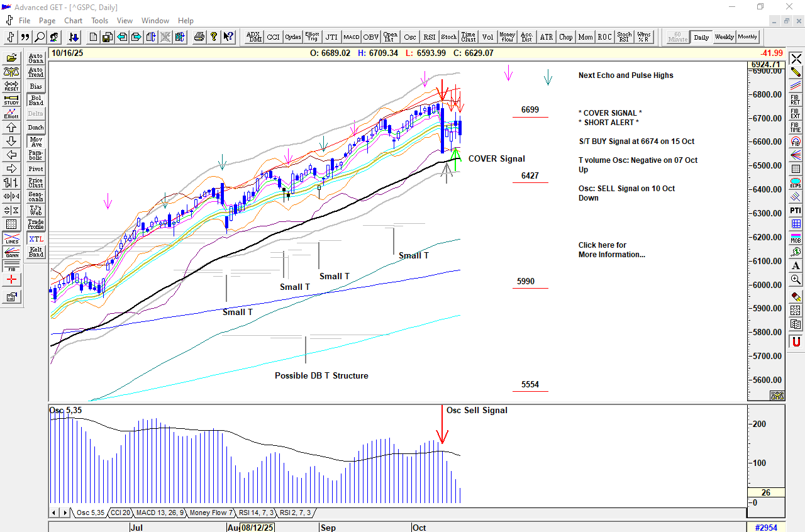Click the red magnet icon on right toolbar
This screenshot has width=805, height=532.
coord(796,342)
